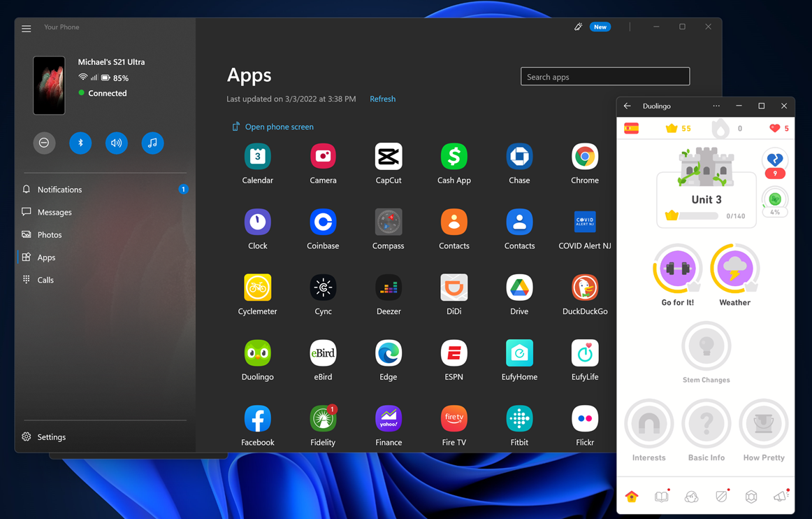Open the Duolingo more options ellipsis menu
Screen dimensions: 812x519
716,106
